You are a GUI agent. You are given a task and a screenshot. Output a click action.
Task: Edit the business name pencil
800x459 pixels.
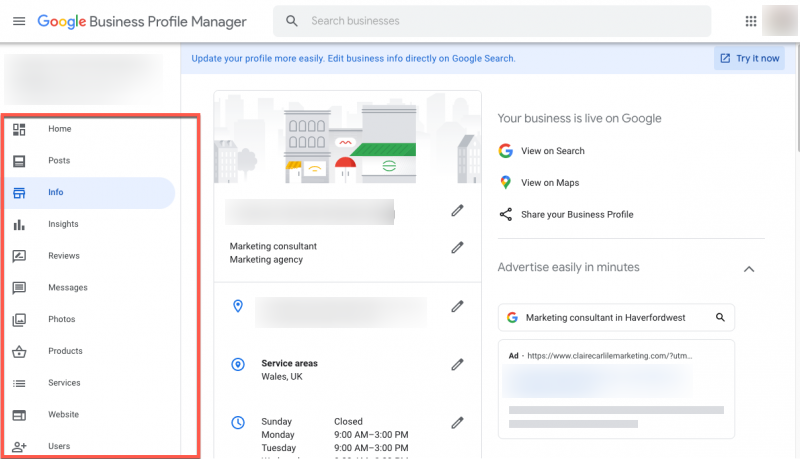pyautogui.click(x=457, y=211)
